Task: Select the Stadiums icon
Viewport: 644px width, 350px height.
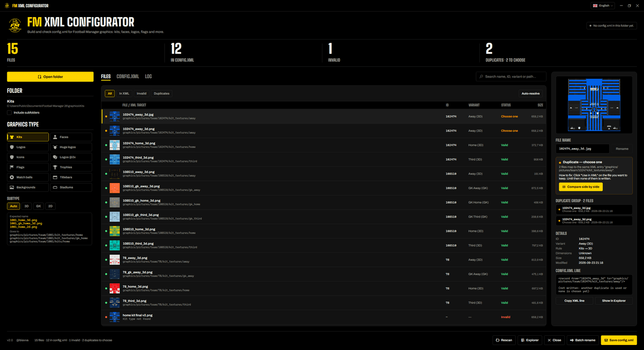Action: [x=55, y=187]
